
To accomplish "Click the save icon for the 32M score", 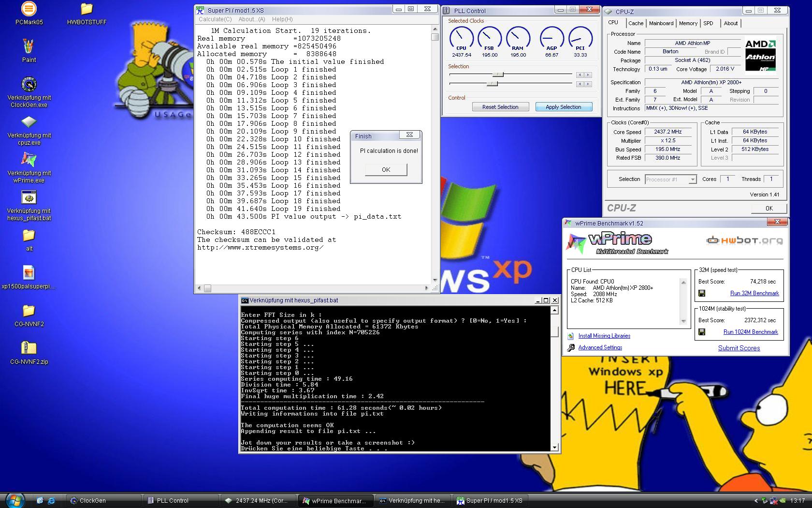I will click(x=702, y=293).
